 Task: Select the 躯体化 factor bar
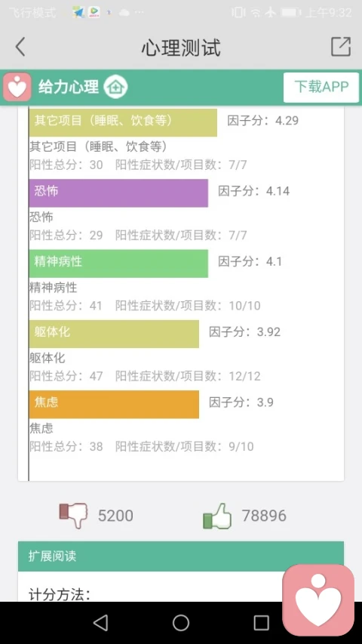(x=114, y=334)
